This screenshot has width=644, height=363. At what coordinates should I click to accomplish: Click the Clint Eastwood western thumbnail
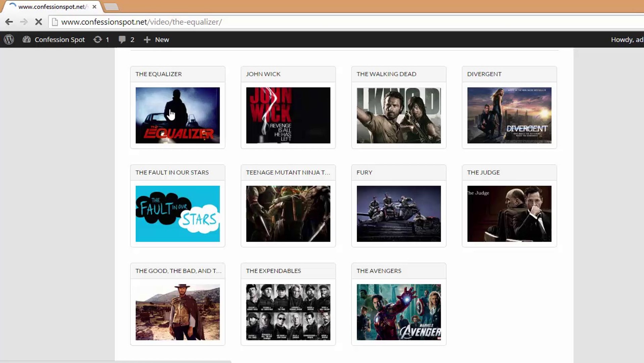coord(178,312)
